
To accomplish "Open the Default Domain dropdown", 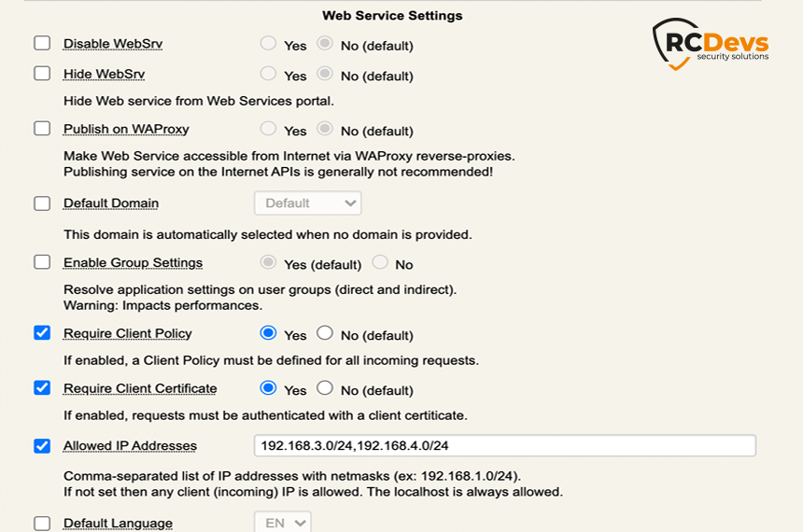I will point(307,203).
